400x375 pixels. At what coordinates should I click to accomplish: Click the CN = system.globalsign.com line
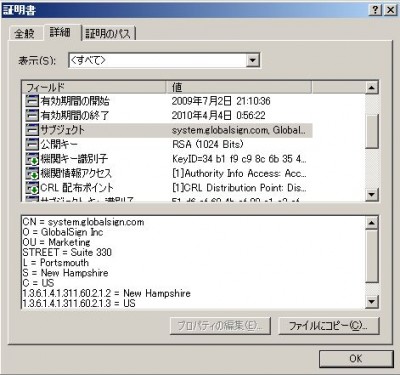coord(83,222)
